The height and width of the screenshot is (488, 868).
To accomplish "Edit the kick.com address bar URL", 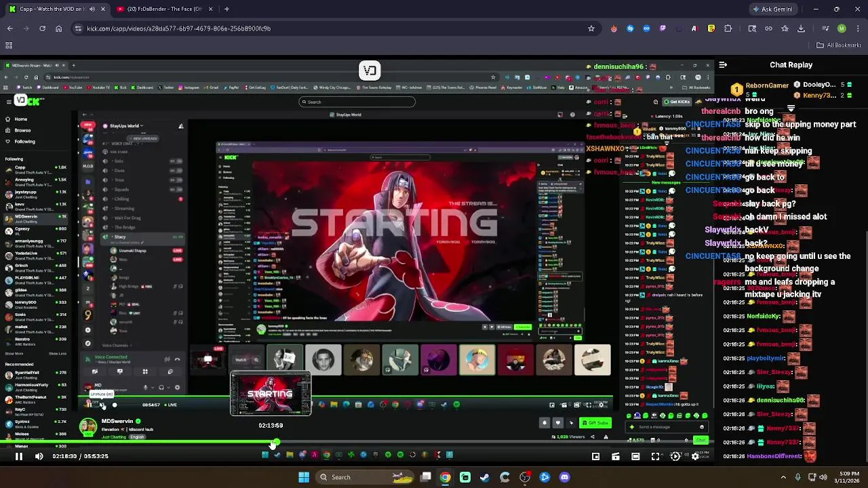I will click(x=332, y=28).
